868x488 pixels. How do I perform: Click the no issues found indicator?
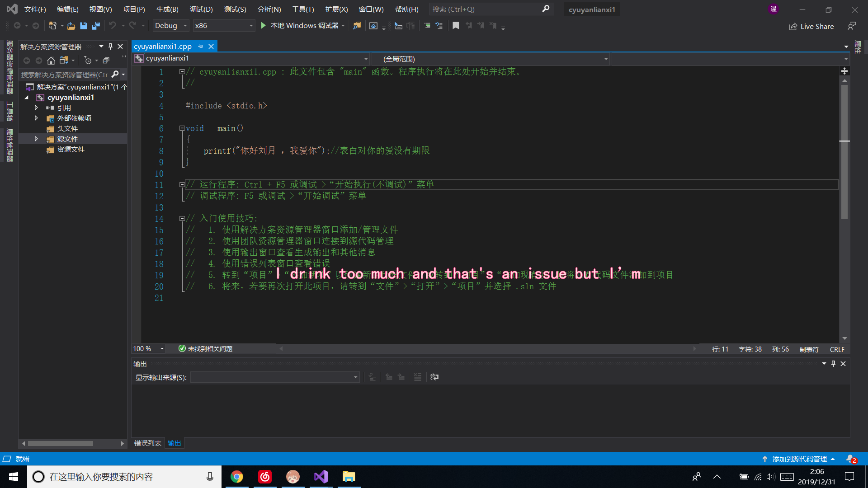click(205, 348)
